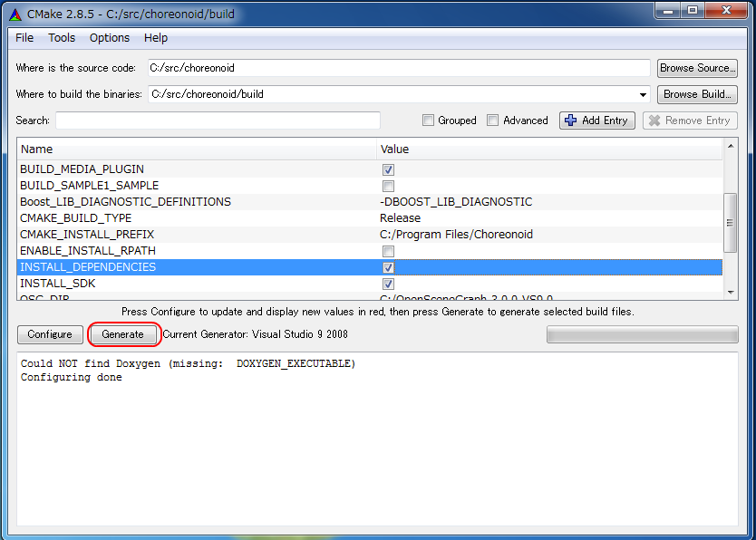Viewport: 756px width, 540px height.
Task: Click the scroll down arrow in the variable list
Action: [x=731, y=291]
